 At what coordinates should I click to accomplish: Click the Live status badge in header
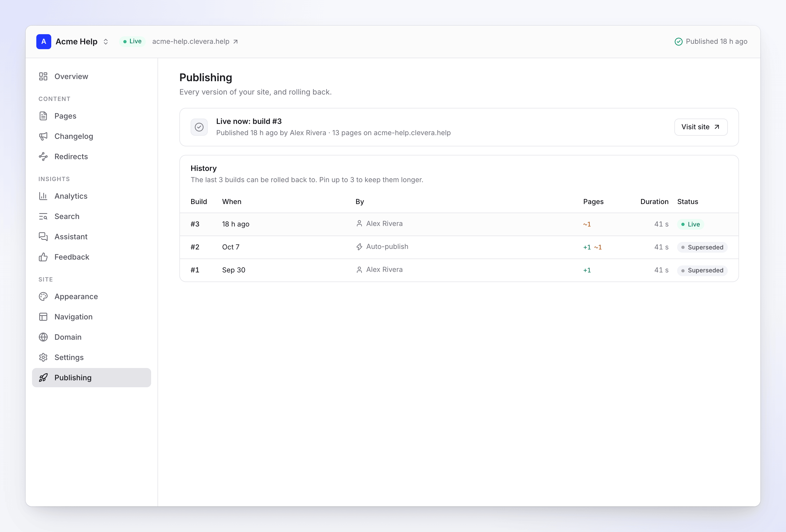pos(132,41)
